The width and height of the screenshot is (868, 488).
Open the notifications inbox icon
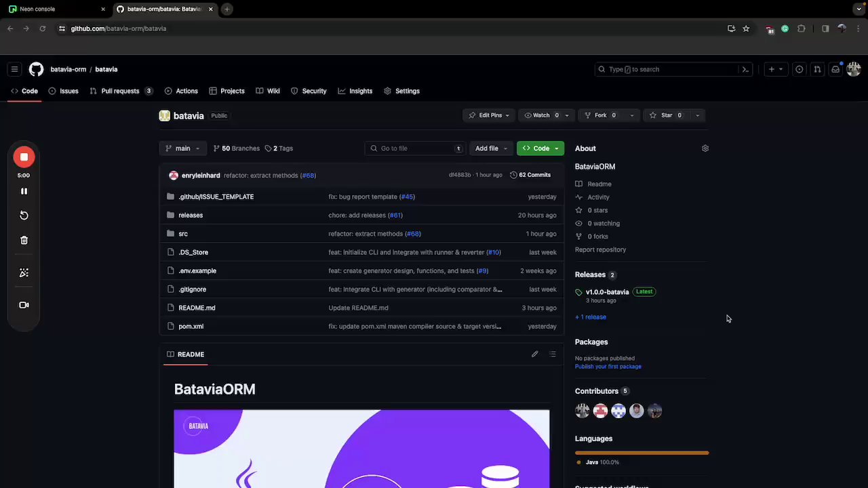coord(835,69)
